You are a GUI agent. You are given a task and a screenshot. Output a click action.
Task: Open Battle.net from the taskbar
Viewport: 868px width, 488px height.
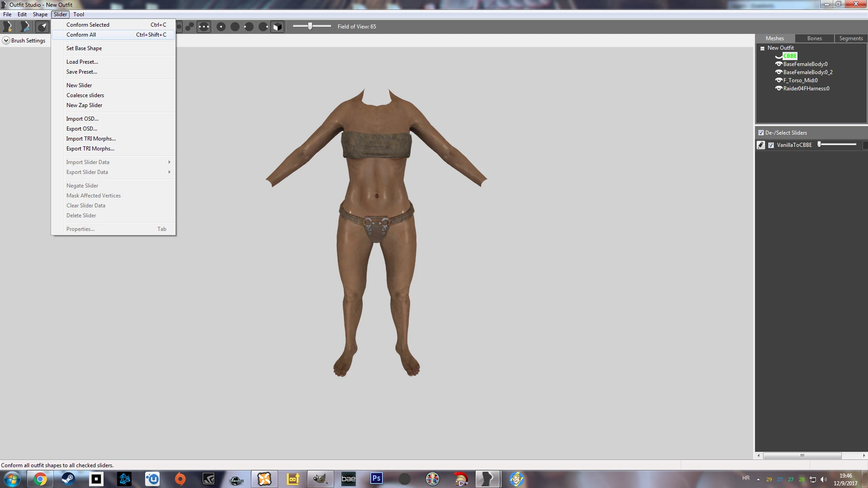pos(124,479)
